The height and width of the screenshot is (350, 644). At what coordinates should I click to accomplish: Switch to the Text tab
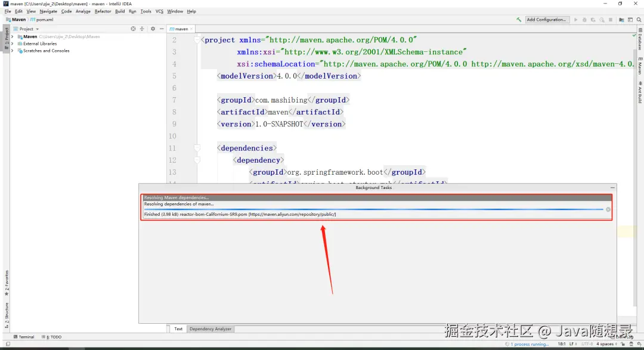(x=178, y=329)
